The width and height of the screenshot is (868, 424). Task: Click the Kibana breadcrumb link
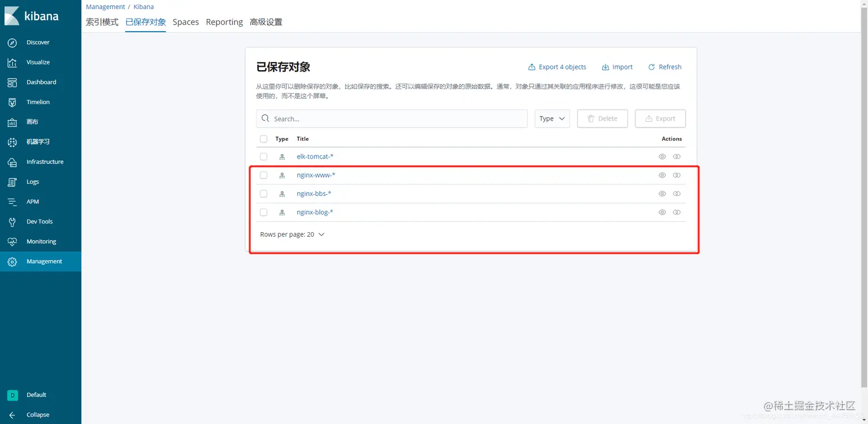click(144, 7)
